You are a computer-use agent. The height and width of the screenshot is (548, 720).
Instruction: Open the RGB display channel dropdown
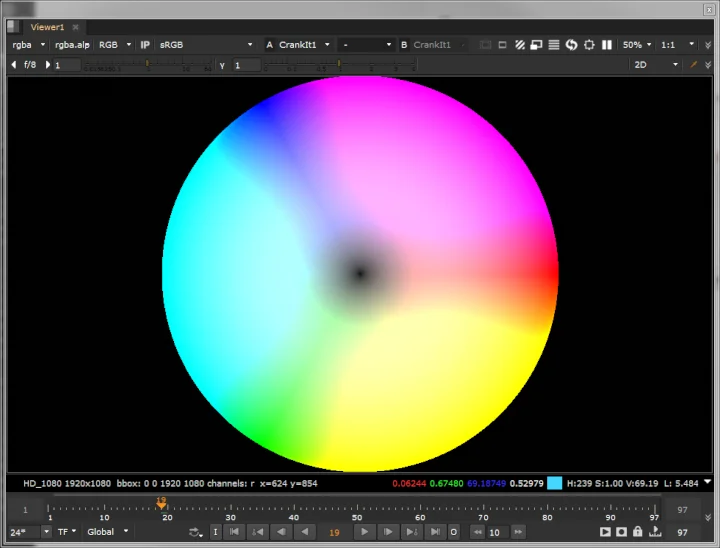(115, 45)
